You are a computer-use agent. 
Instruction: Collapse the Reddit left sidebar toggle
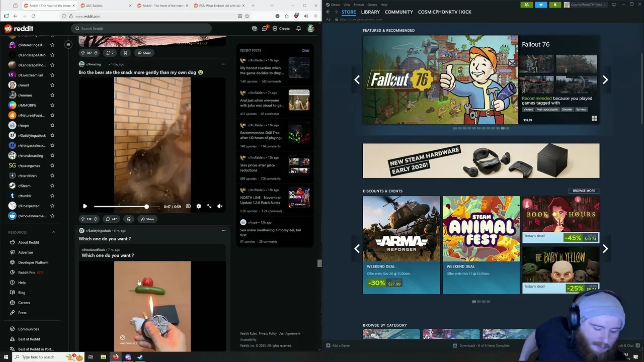[68, 45]
